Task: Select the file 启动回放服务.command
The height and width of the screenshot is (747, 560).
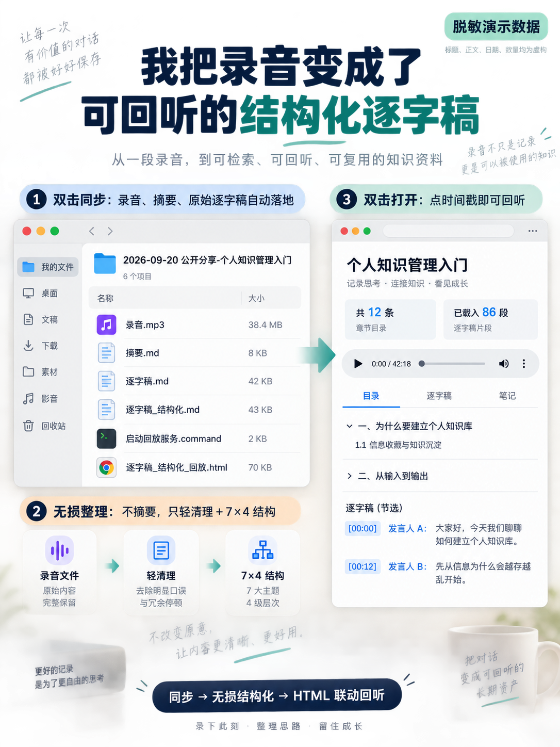Action: pyautogui.click(x=195, y=439)
